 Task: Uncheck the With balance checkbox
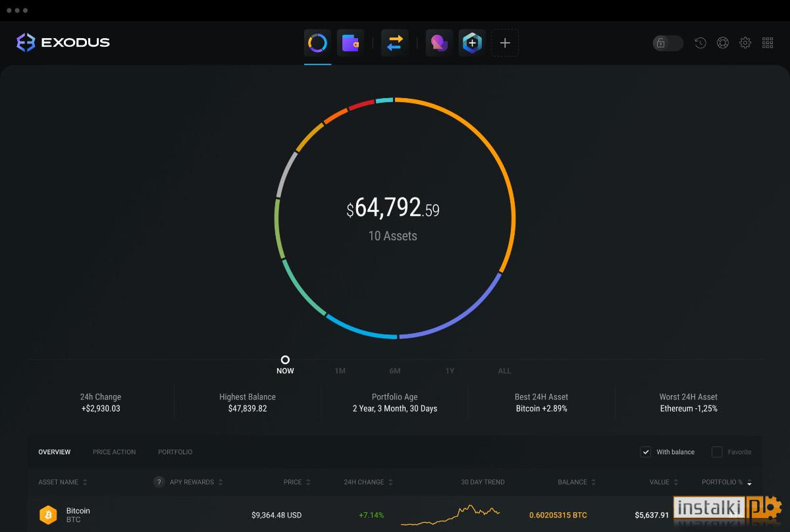click(x=646, y=452)
